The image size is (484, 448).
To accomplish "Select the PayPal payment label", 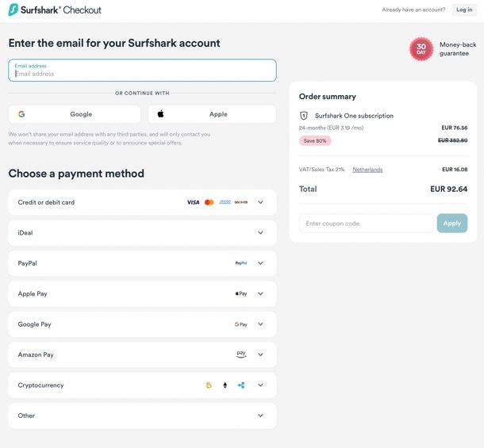I will pyautogui.click(x=28, y=263).
